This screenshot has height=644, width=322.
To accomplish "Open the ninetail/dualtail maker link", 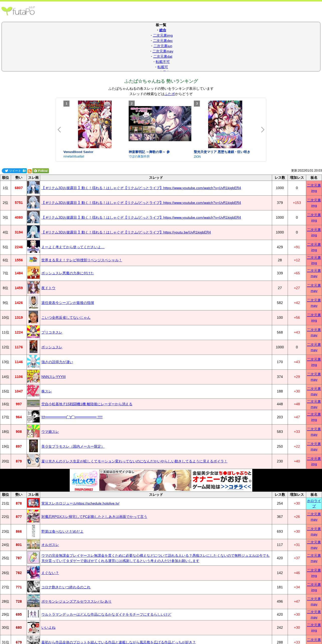I will point(74,156).
